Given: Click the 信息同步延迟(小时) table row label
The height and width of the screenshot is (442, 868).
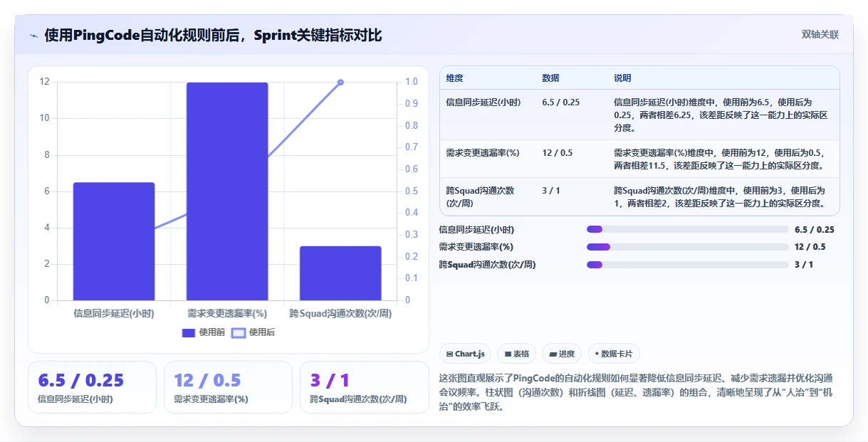Looking at the screenshot, I should [x=483, y=102].
